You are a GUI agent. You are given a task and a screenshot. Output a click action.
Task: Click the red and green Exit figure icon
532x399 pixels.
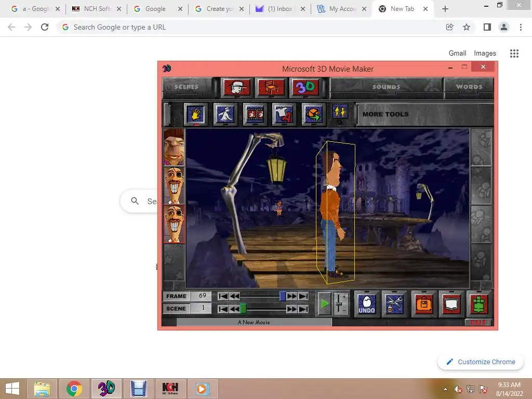(x=478, y=303)
